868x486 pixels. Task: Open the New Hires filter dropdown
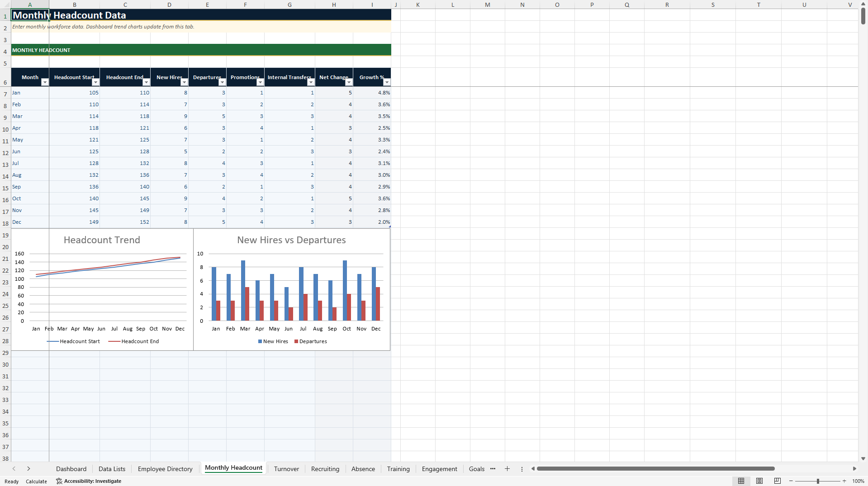(x=184, y=82)
